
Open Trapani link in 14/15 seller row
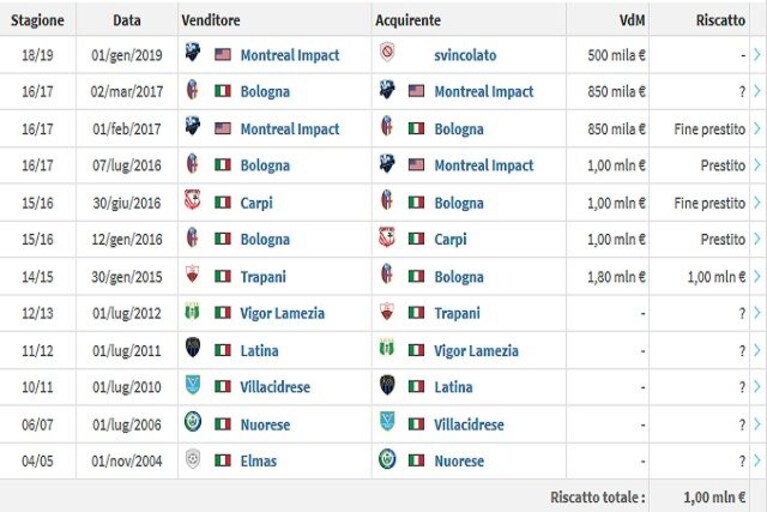tap(263, 277)
